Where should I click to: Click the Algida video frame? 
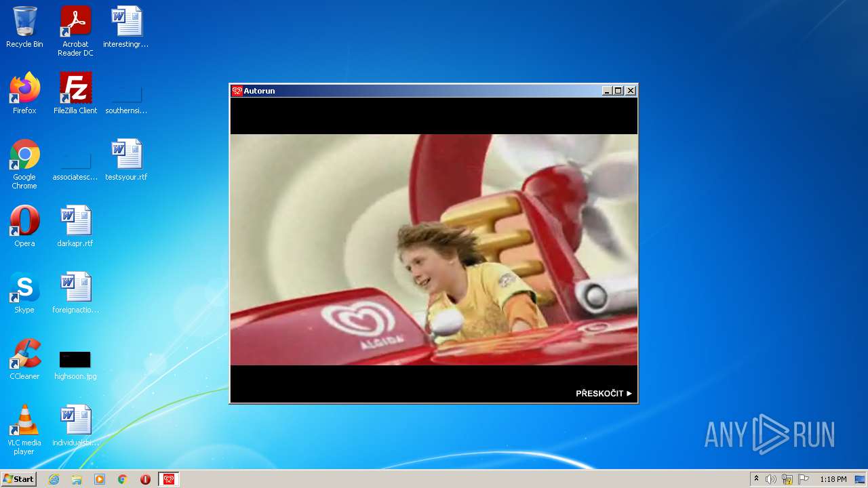pos(434,250)
